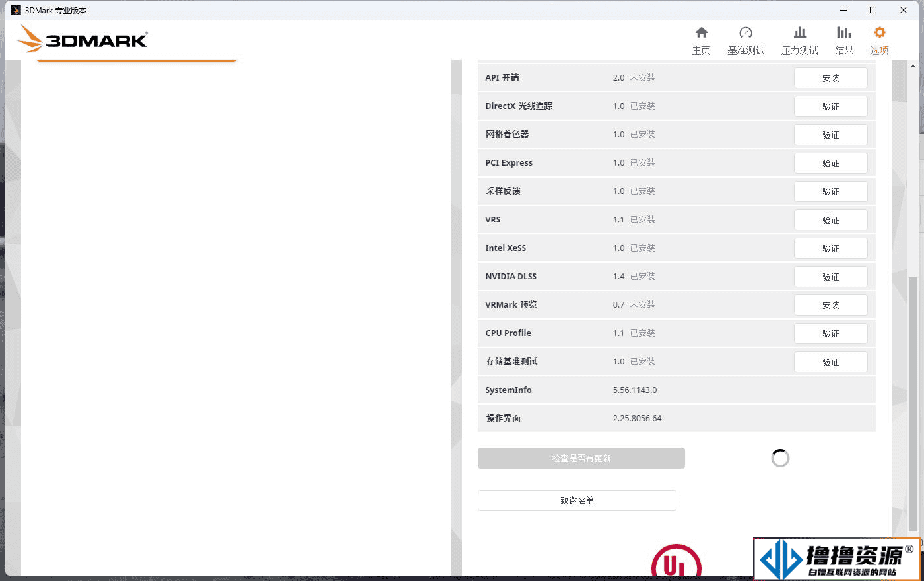Verify the DirectX 光线追踪 test
This screenshot has height=581, width=924.
click(830, 106)
